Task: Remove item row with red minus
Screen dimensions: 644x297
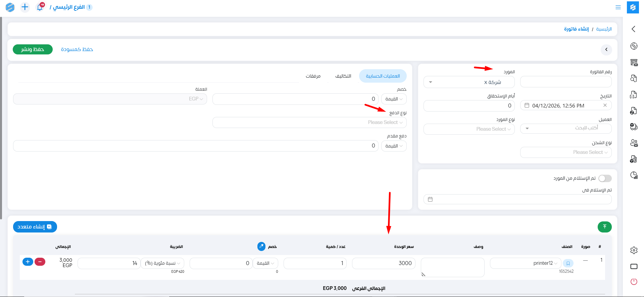Action: pos(40,262)
